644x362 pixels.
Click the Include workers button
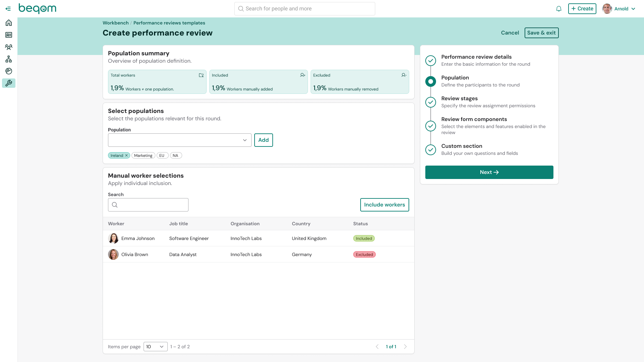(x=384, y=205)
